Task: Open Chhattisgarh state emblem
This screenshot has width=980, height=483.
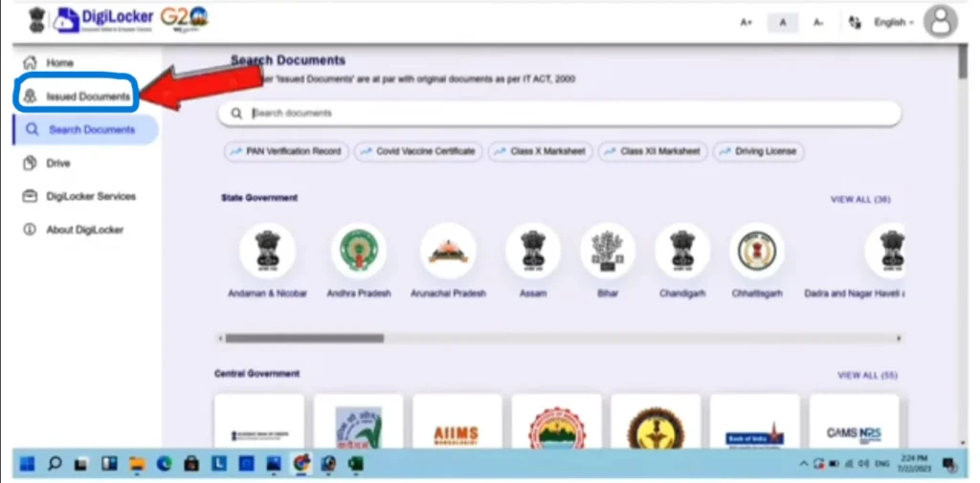Action: 757,251
